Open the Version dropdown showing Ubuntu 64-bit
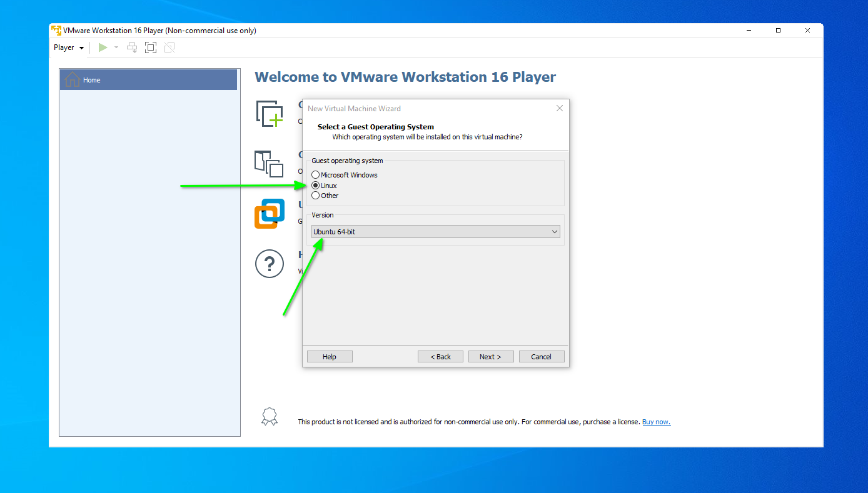The height and width of the screenshot is (493, 868). (554, 231)
